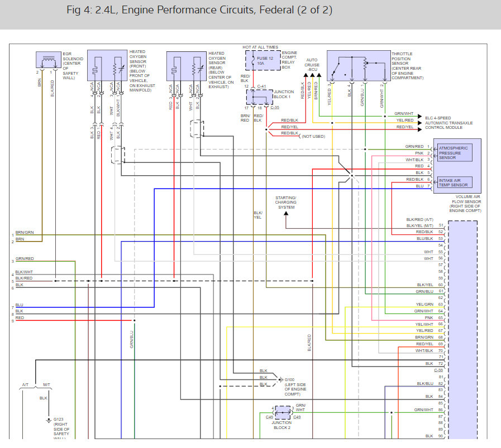Click the BLK label at pin 90
Viewport: 501px width, 448px height.
tap(429, 436)
